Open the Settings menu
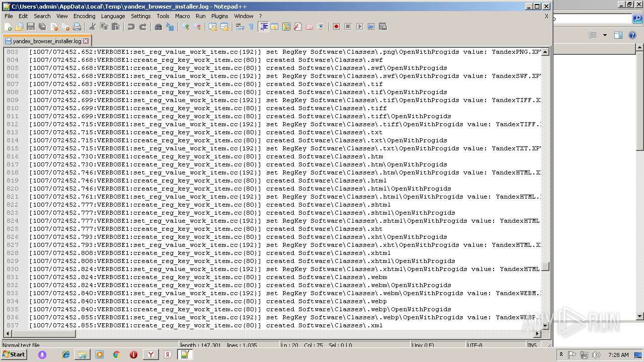 pyautogui.click(x=140, y=16)
